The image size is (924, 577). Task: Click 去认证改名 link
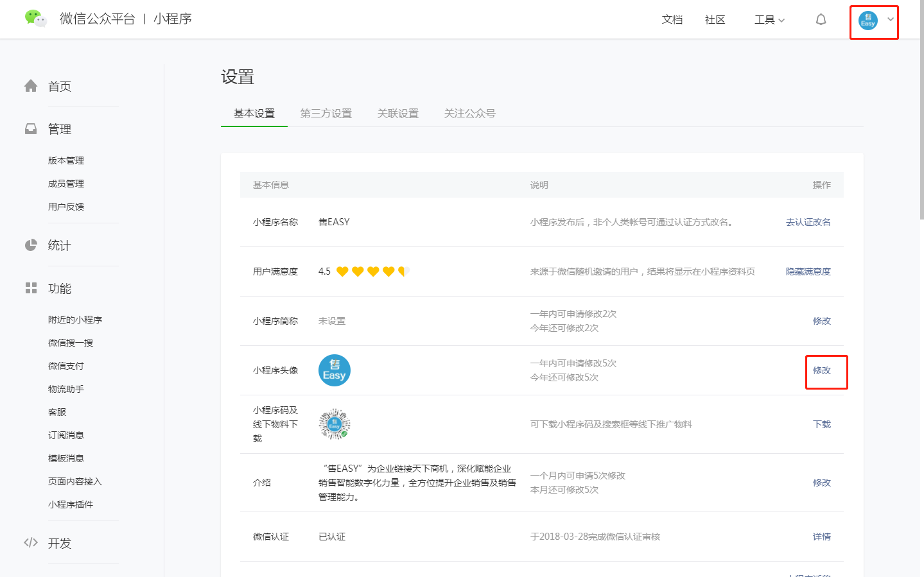[808, 222]
